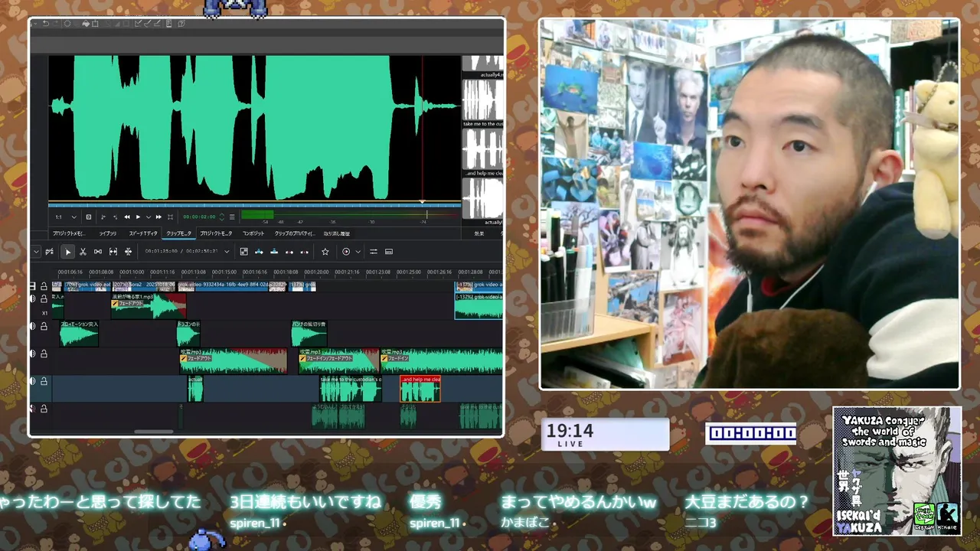
Task: Mute the スローモーション突入 audio track
Action: click(33, 326)
